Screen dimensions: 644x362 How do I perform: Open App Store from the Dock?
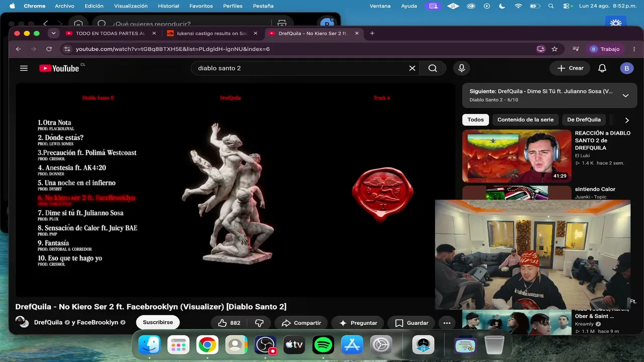[x=352, y=345]
